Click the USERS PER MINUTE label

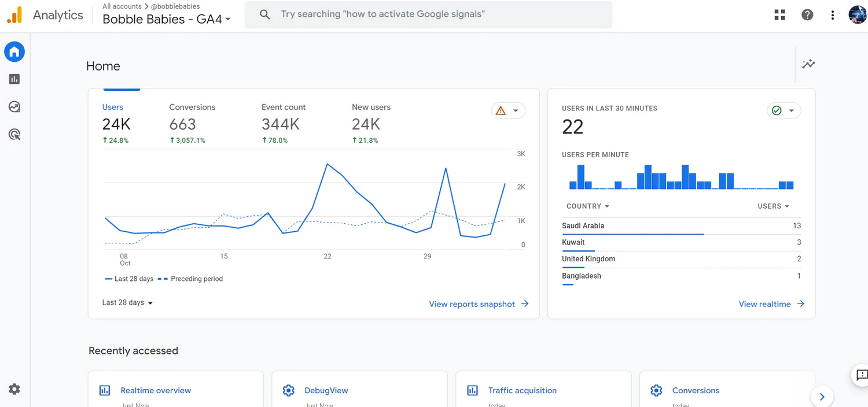(595, 155)
